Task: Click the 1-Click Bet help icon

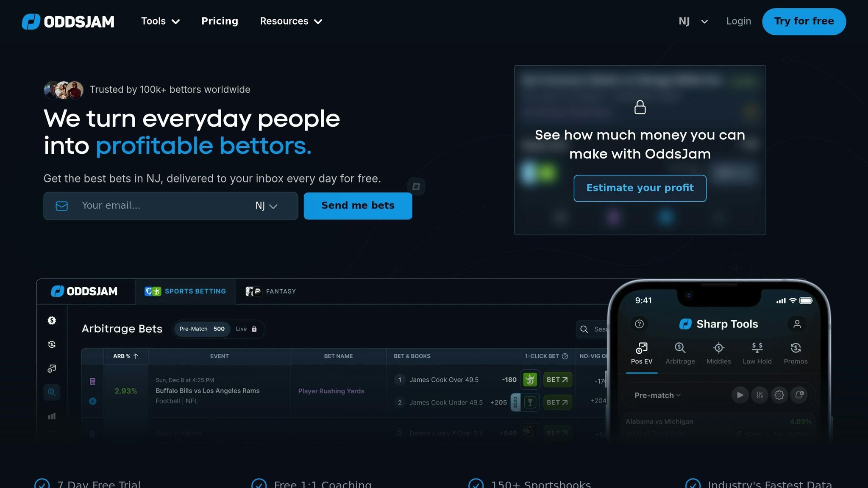Action: coord(565,356)
